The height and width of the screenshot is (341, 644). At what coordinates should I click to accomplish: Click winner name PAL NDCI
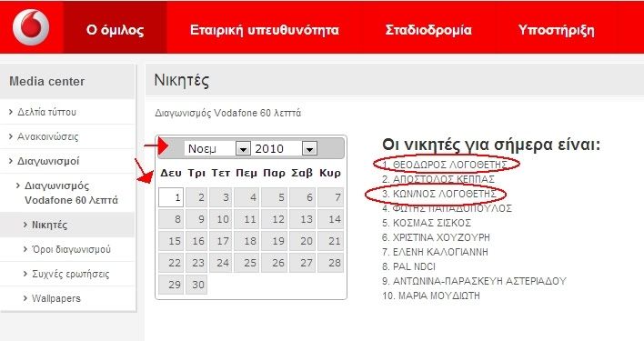414,266
